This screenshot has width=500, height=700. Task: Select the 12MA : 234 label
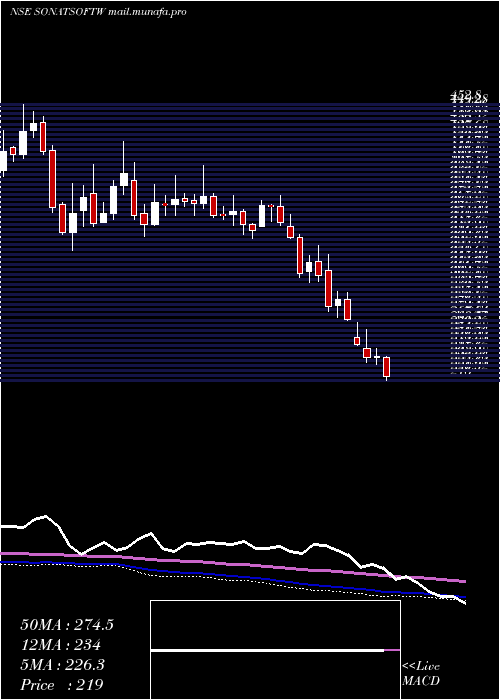tap(60, 645)
